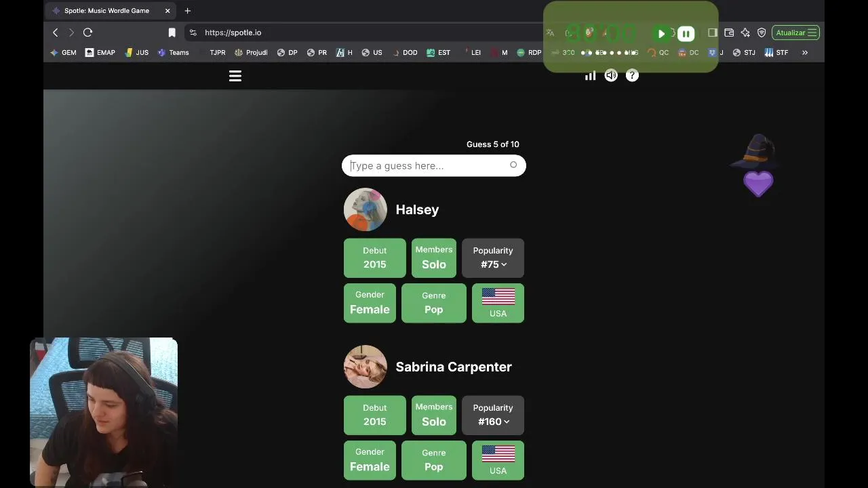868x488 pixels.
Task: Open the Projudi bookmark
Action: click(x=251, y=52)
